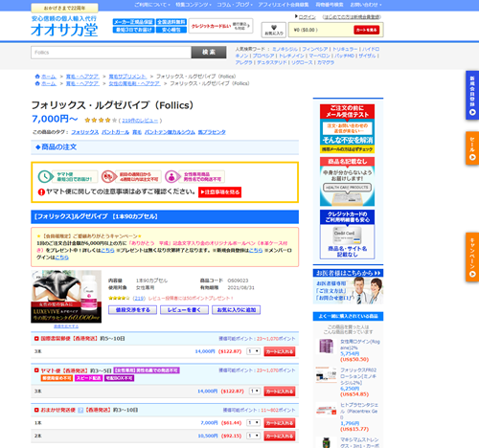Click the arrow icon on キャンペーン side tab
Screen dimensions: 479x448
[x=472, y=274]
